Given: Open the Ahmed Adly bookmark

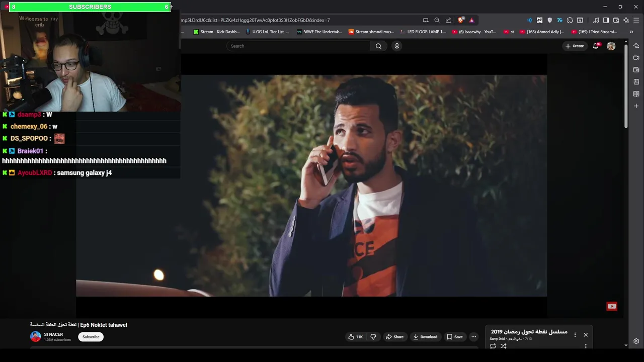Looking at the screenshot, I should [542, 32].
